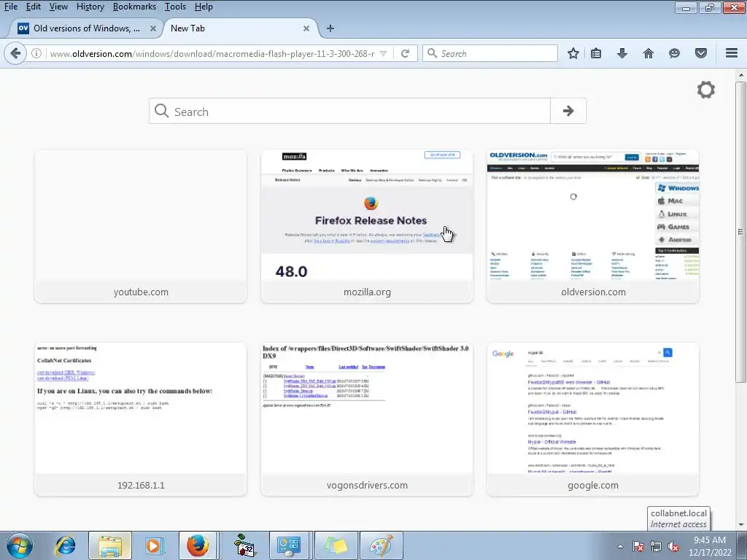Open the mozilla.org Firefox Release Notes tile
Screen dimensions: 747x560
[x=367, y=226]
